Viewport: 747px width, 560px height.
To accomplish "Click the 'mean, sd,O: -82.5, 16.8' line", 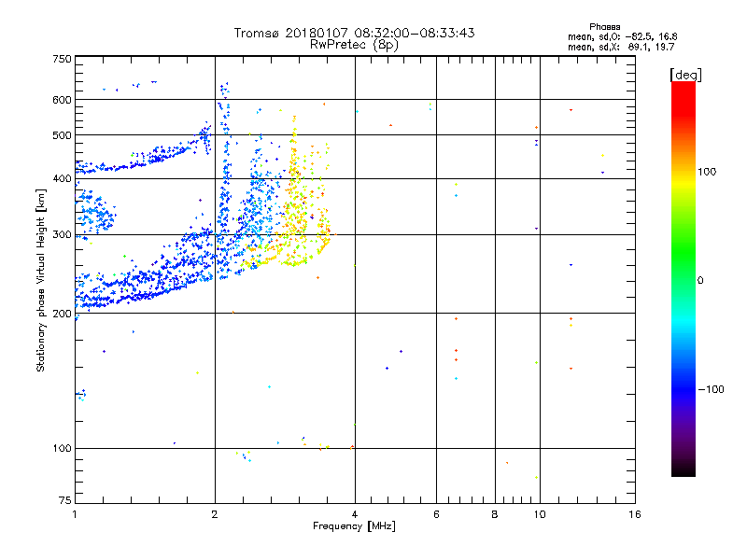I will point(622,36).
